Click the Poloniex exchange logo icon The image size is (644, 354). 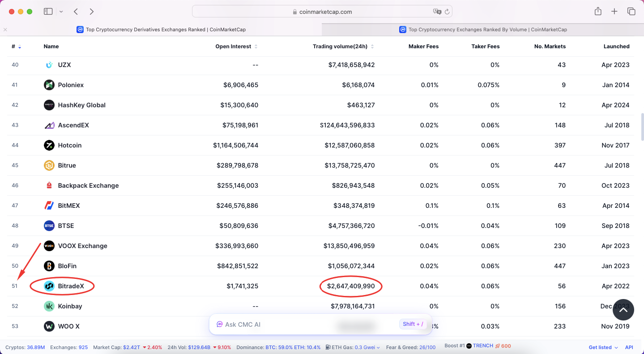pos(49,85)
